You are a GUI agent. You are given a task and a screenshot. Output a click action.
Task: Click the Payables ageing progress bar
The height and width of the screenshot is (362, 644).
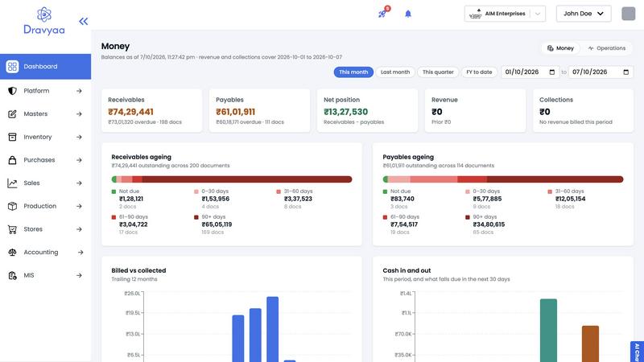tap(503, 179)
